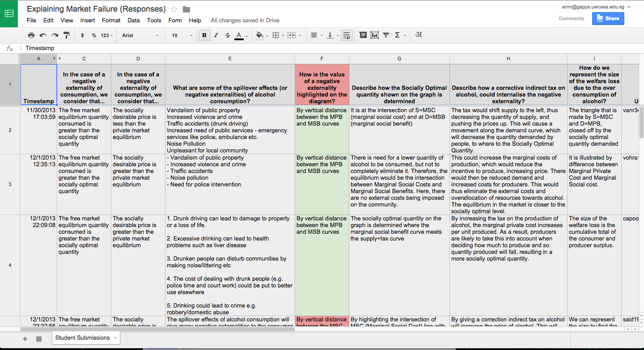Apply a filter using the Filter icon
Image resolution: width=644 pixels, height=350 pixels.
(x=386, y=35)
